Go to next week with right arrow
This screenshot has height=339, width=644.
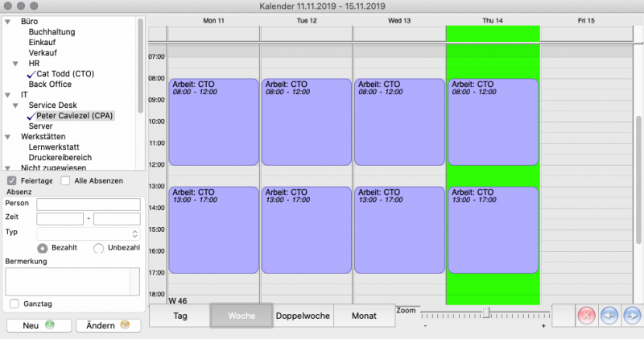632,316
